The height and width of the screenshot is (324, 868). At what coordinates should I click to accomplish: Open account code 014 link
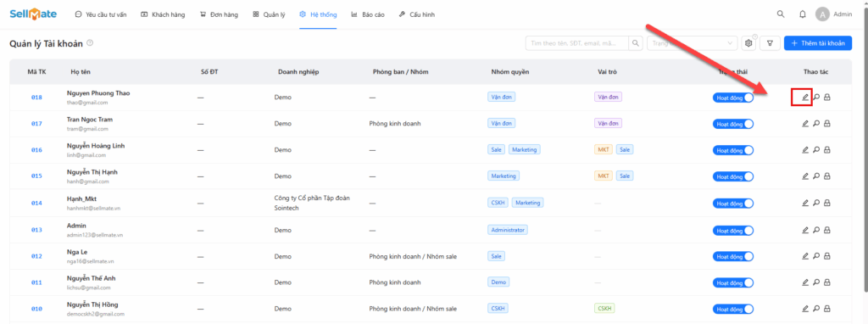pyautogui.click(x=36, y=204)
